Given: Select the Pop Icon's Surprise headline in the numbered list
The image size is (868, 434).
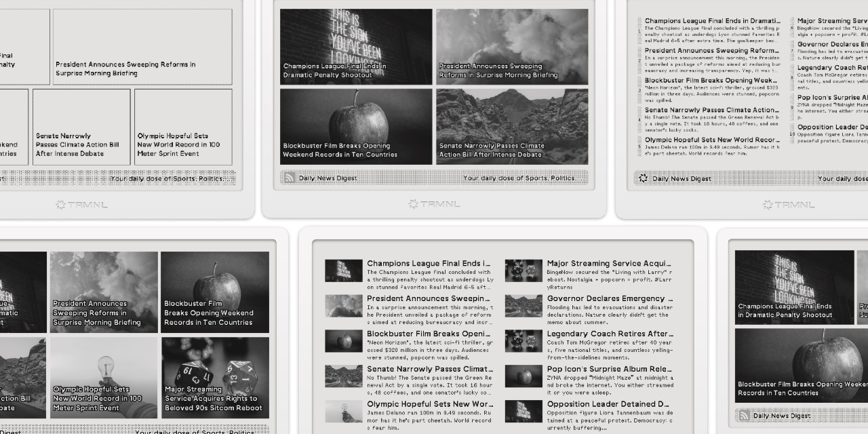Looking at the screenshot, I should 833,98.
